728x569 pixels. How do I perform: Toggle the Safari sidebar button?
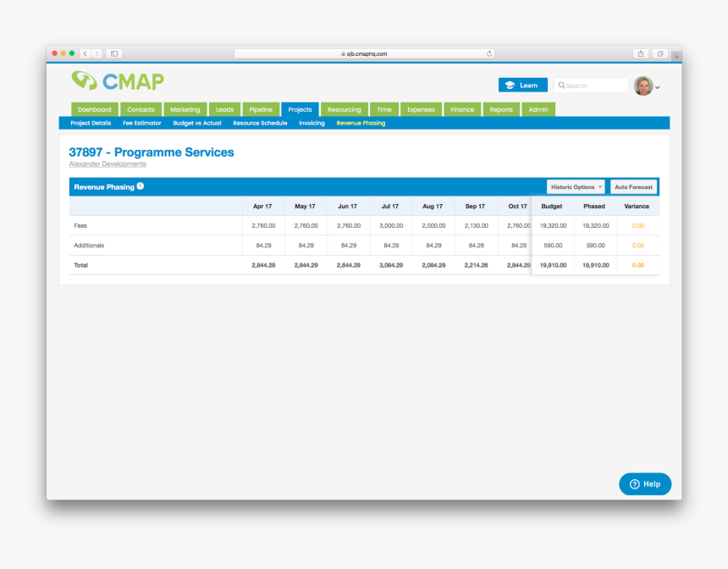(114, 53)
